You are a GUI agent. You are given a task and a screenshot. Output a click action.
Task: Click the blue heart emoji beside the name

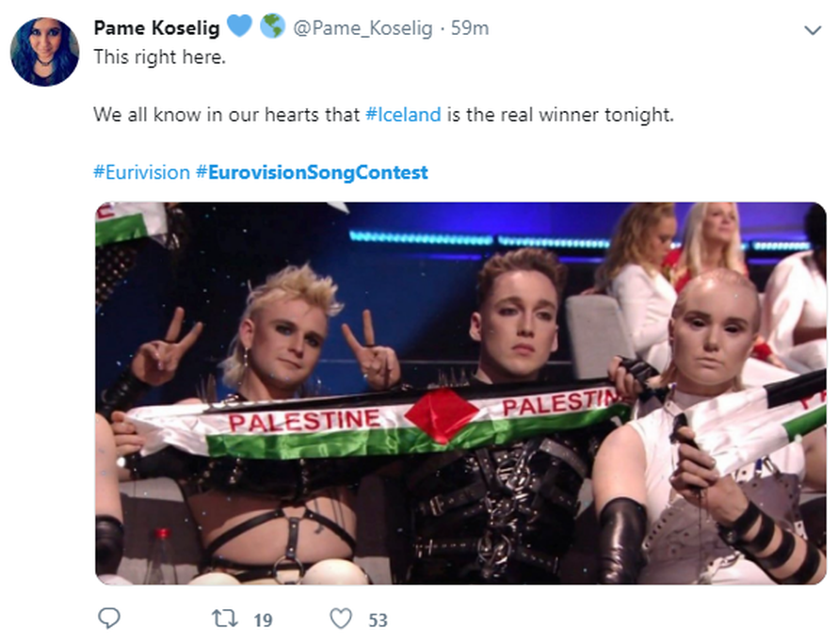241,27
